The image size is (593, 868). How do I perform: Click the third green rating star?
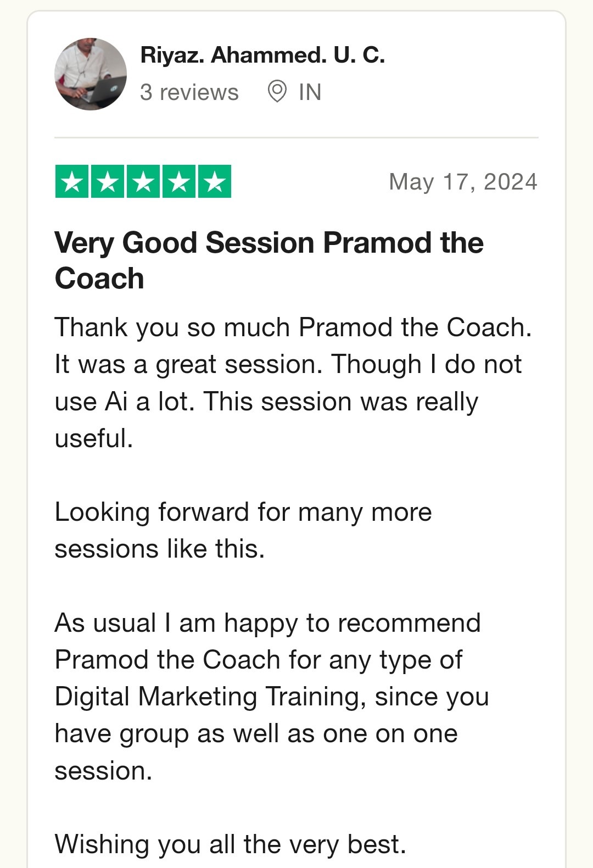point(143,181)
